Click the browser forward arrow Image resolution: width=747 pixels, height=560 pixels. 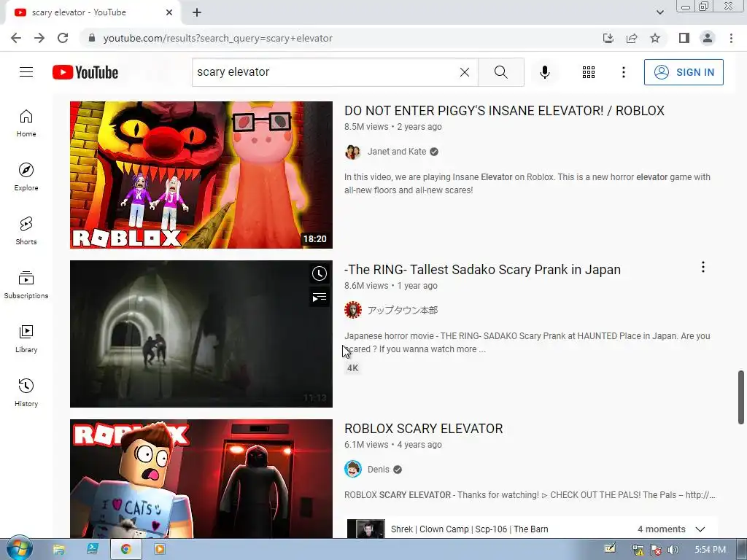tap(39, 38)
